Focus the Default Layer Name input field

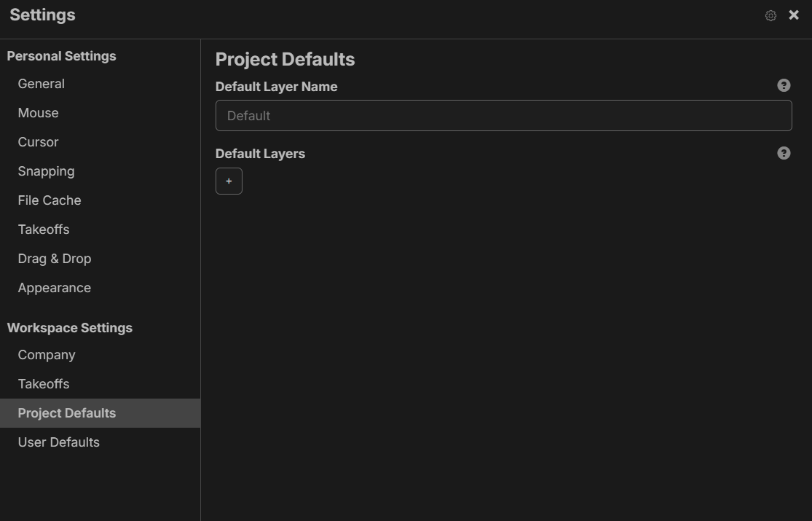[503, 116]
